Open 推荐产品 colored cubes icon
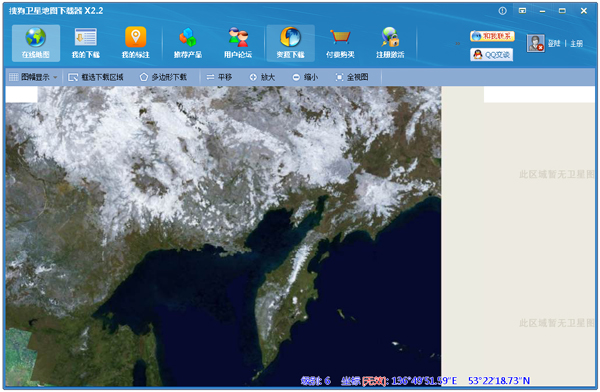Screen dimensions: 600x392 (188, 37)
